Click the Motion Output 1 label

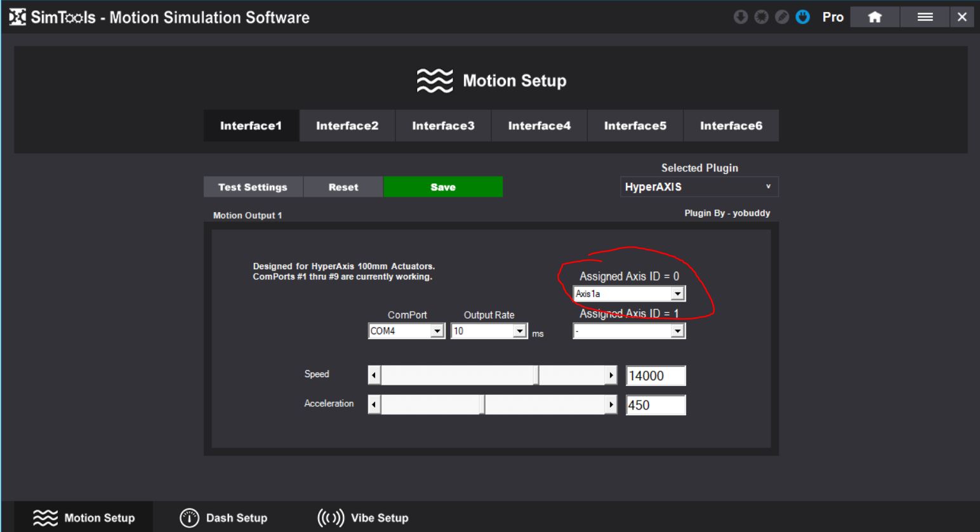[248, 215]
